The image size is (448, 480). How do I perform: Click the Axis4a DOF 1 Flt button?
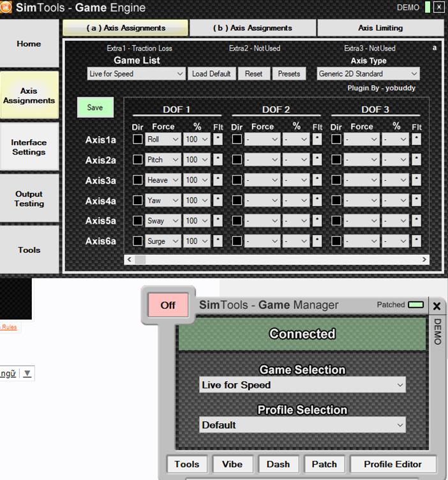(218, 200)
